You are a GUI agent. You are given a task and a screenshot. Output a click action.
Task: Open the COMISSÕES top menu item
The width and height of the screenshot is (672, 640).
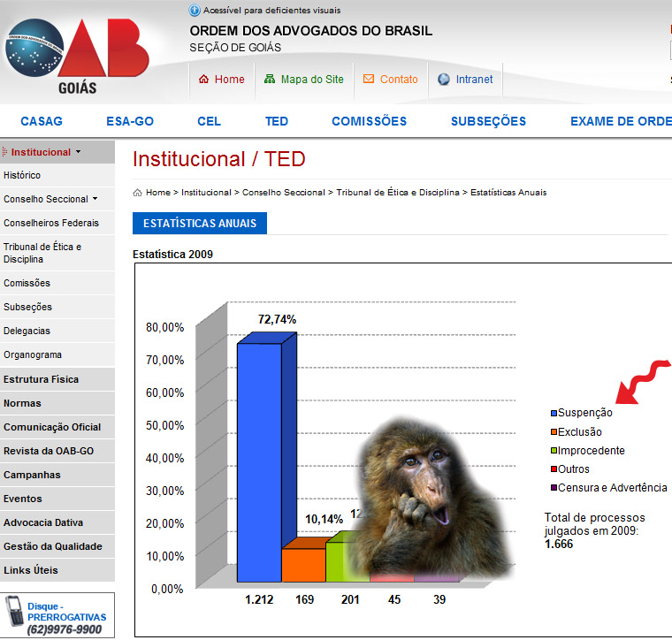point(369,121)
